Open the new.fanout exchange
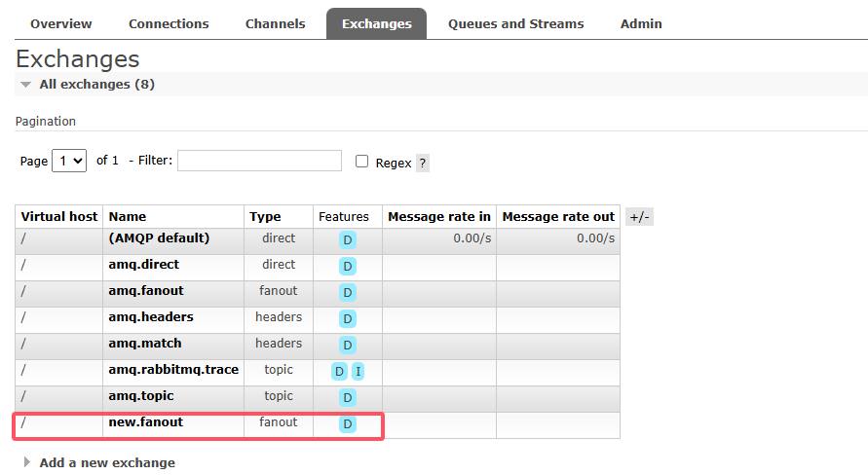The height and width of the screenshot is (475, 868). point(145,421)
